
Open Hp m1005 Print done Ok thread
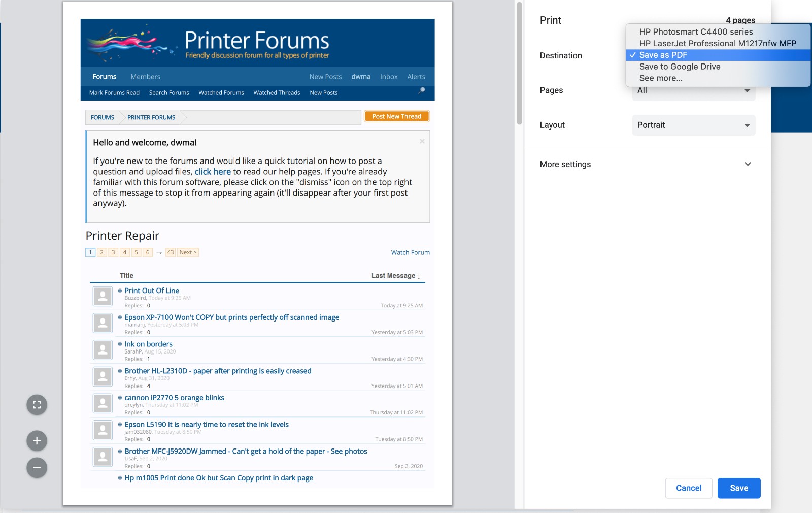point(219,478)
